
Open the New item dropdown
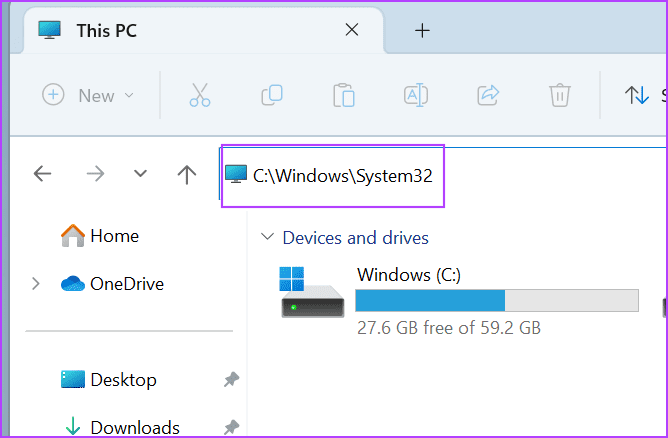89,95
